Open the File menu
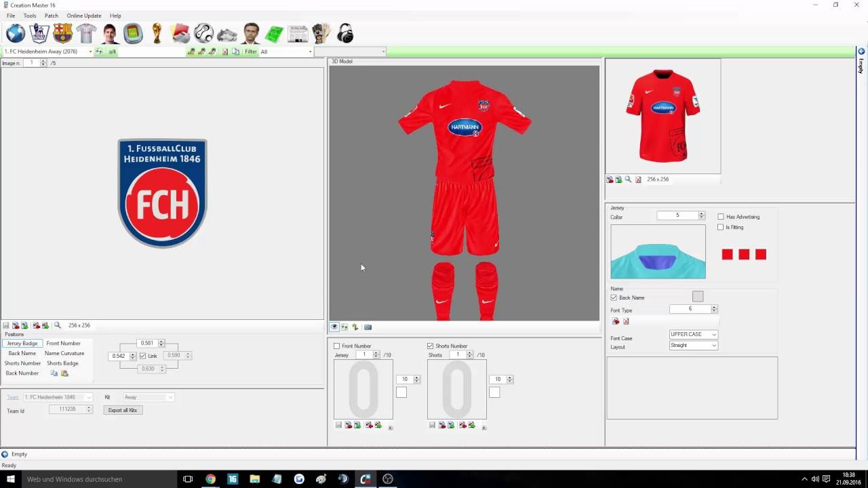868x488 pixels. [11, 16]
